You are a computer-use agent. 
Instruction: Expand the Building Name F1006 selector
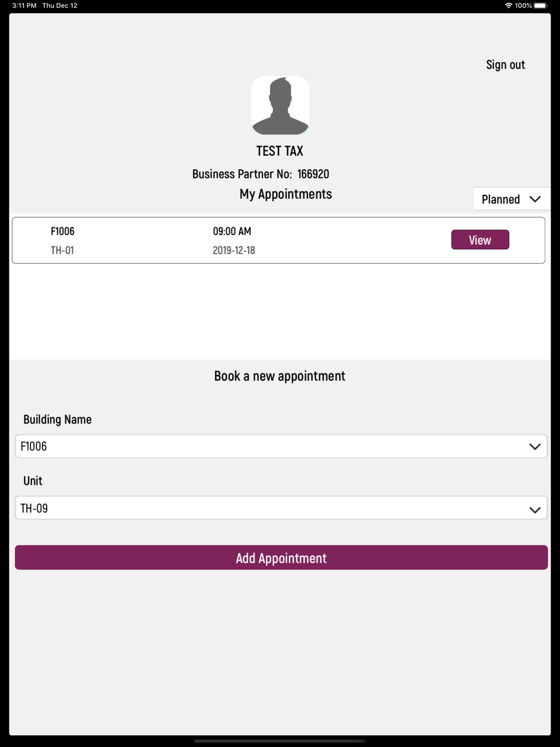point(281,446)
